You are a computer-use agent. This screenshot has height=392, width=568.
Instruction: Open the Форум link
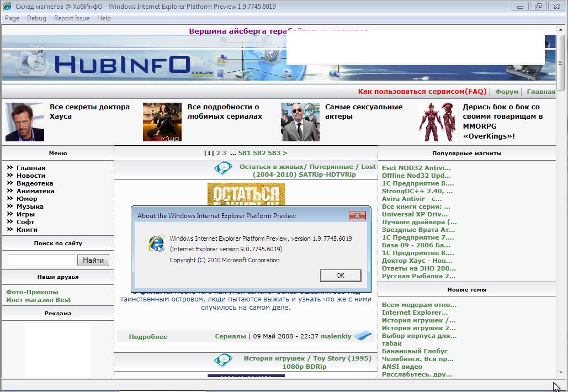point(506,92)
